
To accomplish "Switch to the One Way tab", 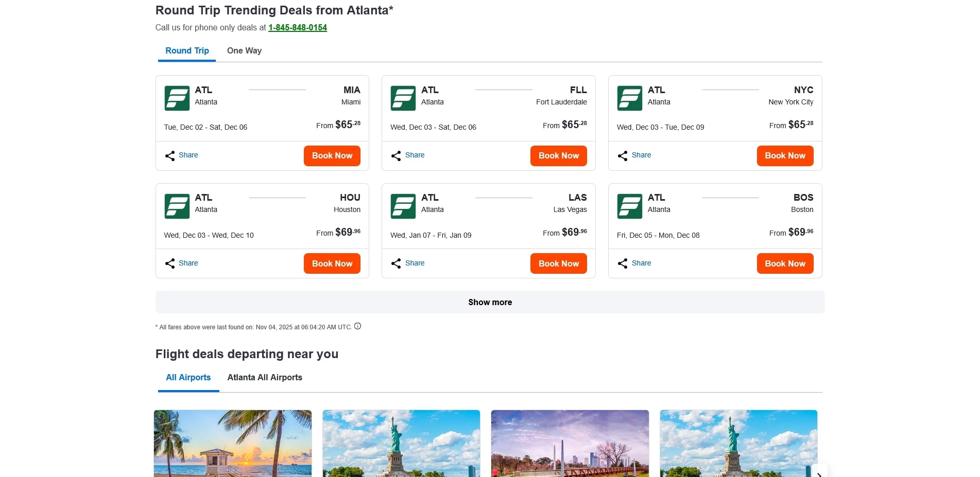I will click(244, 50).
